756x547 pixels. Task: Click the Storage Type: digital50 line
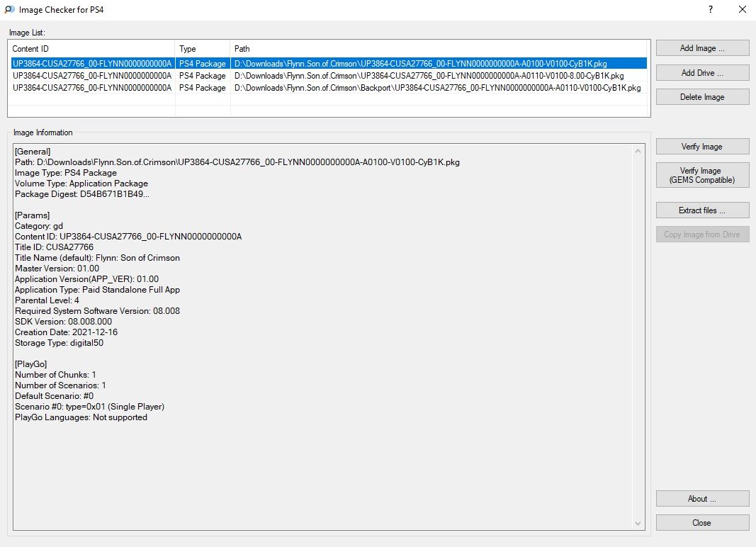tap(59, 342)
